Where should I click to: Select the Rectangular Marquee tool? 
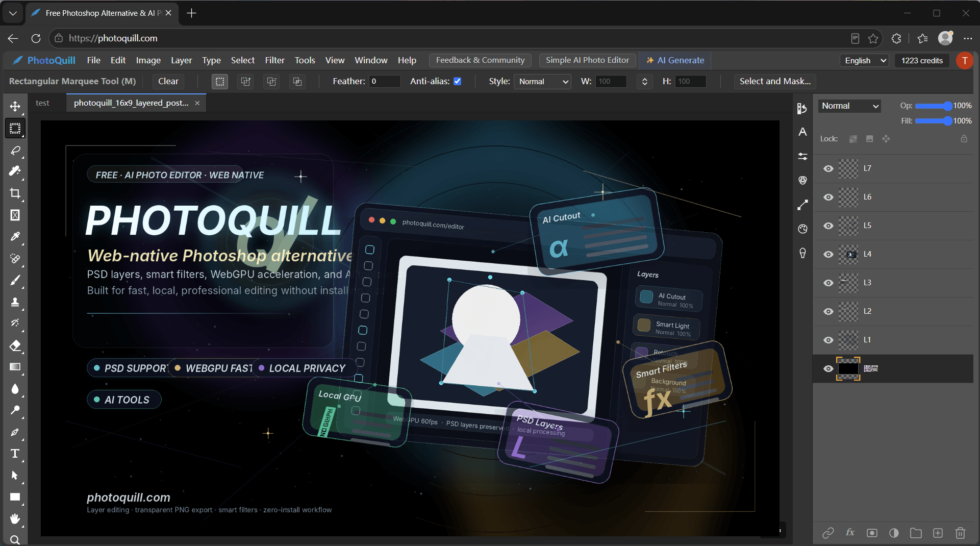click(x=15, y=128)
